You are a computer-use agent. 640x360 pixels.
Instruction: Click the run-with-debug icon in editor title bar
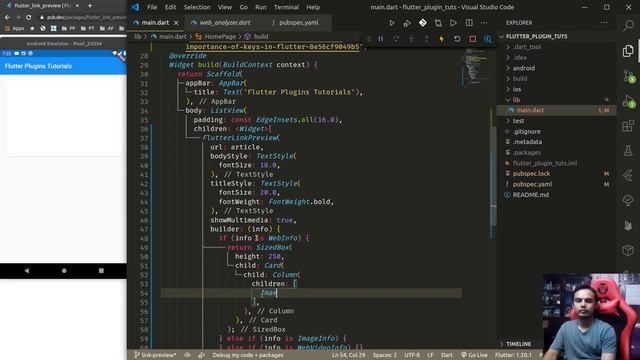(407, 23)
